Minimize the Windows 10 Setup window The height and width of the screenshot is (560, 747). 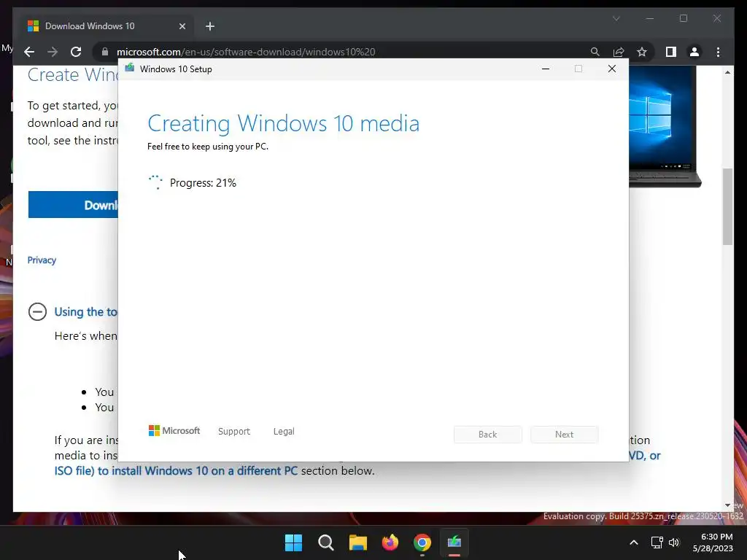click(546, 69)
